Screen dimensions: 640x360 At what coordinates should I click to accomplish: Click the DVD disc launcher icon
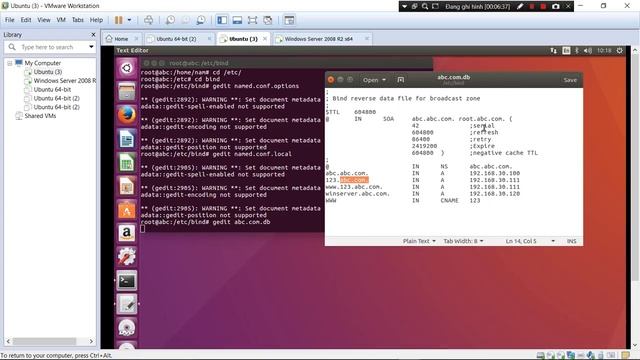point(127,328)
